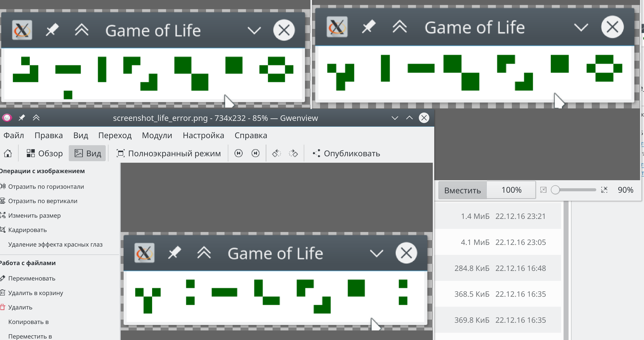Close the Gwenview window
Screen dimensions: 644x340
pyautogui.click(x=424, y=118)
